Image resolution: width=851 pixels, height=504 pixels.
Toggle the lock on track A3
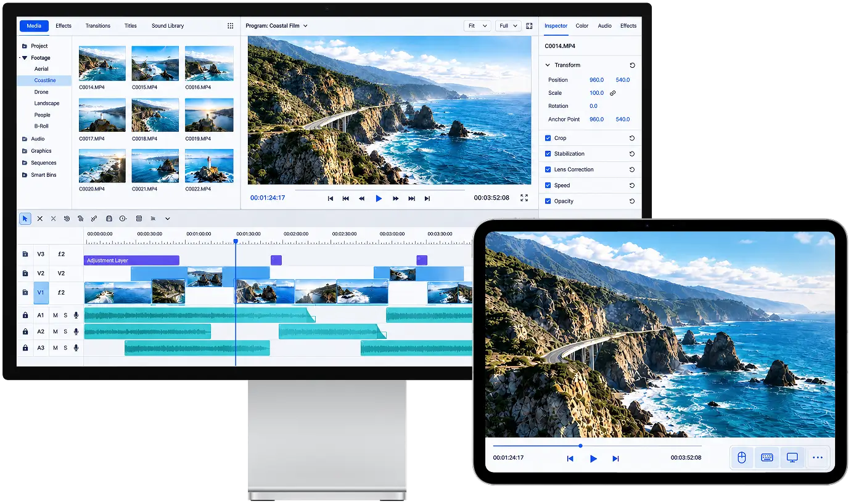click(x=25, y=348)
